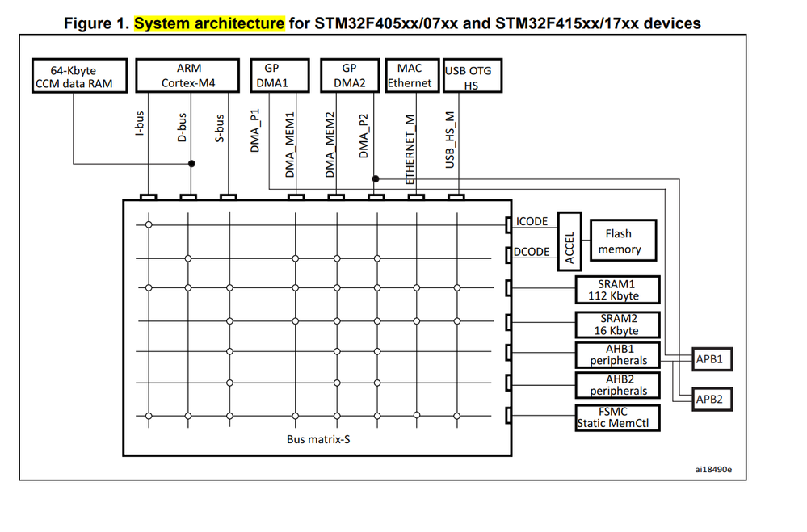Viewport: 807px width, 532px height.
Task: Click the 'Flash memory' block
Action: point(624,241)
